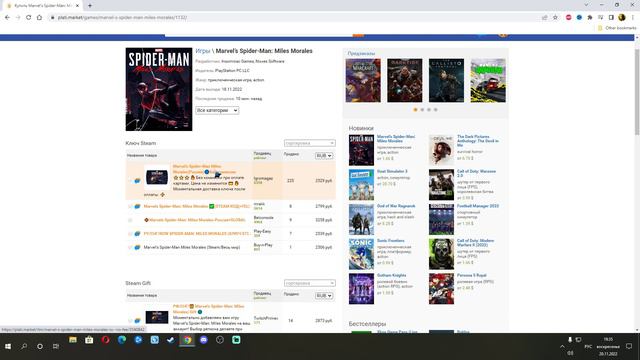Open Goat Simulator 3 link
Image resolution: width=640 pixels, height=360 pixels.
392,171
